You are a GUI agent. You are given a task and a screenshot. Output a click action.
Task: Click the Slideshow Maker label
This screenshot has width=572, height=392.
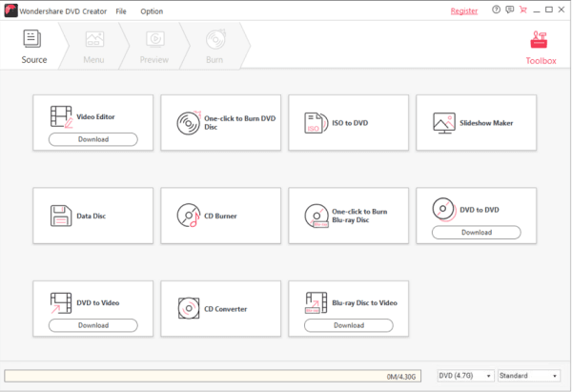pyautogui.click(x=486, y=123)
